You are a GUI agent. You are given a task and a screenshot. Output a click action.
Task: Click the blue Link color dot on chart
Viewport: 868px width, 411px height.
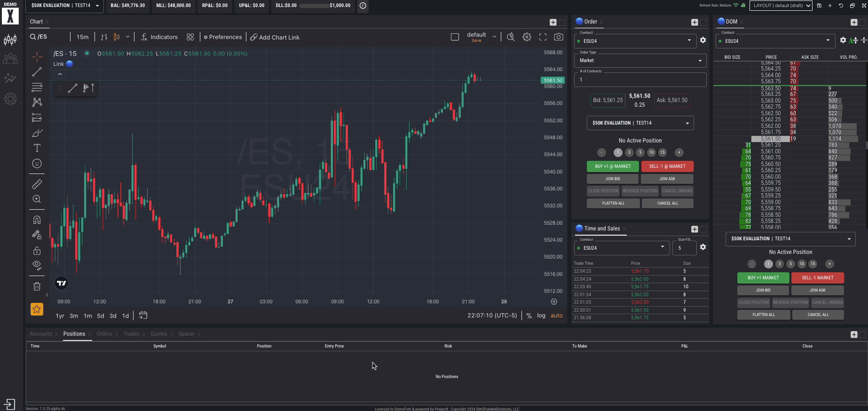[x=70, y=64]
